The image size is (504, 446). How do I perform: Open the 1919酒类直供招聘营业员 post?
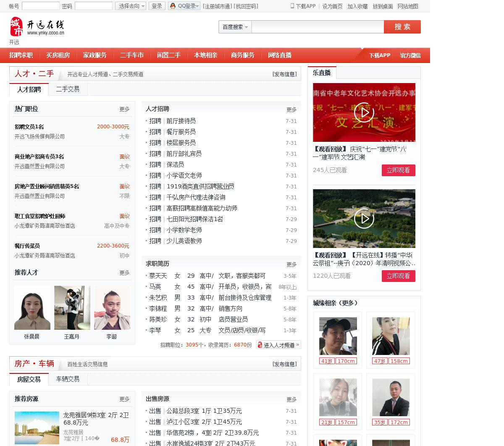click(x=200, y=186)
